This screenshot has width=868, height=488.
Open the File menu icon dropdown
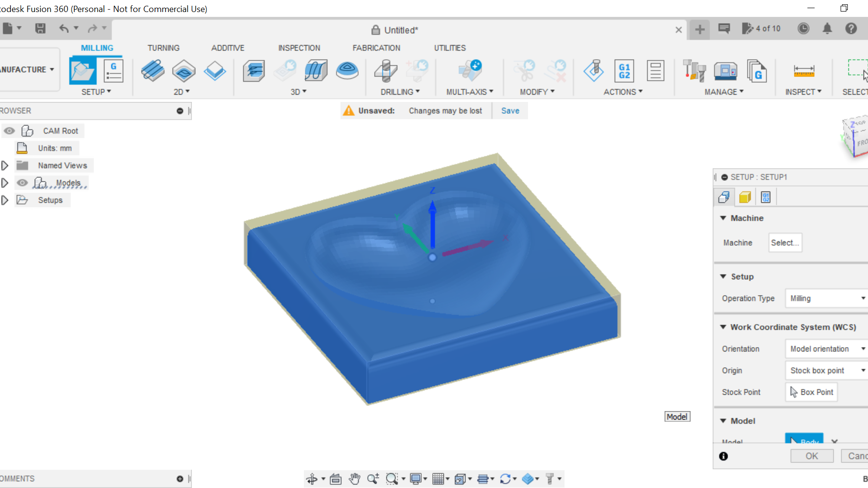click(12, 28)
